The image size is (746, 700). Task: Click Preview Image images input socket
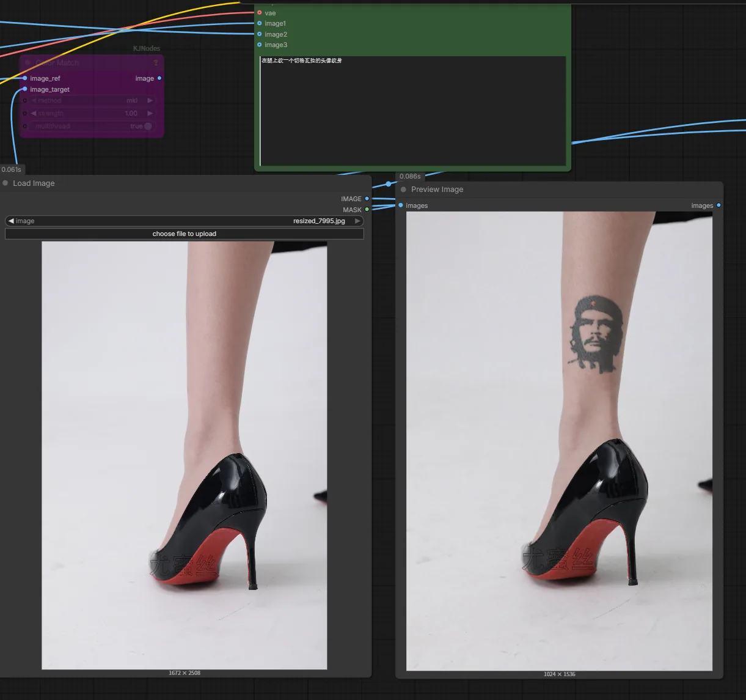[401, 205]
